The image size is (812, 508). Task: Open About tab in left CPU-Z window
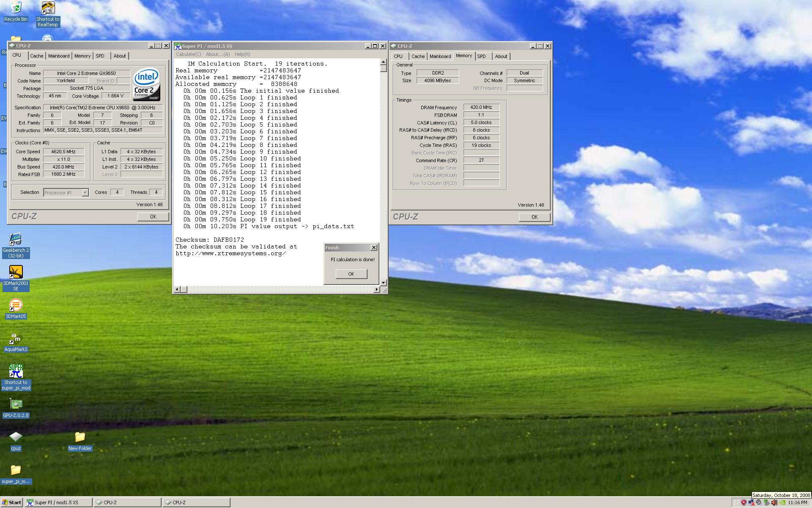point(120,56)
